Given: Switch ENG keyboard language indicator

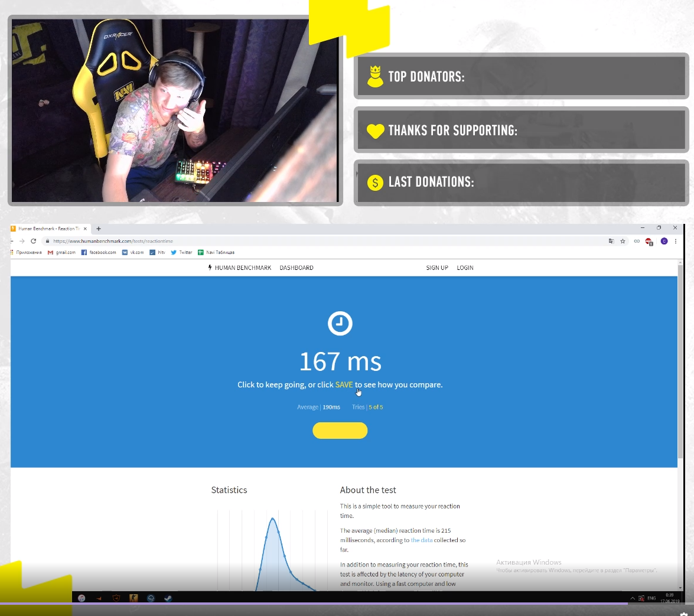Looking at the screenshot, I should (x=651, y=598).
